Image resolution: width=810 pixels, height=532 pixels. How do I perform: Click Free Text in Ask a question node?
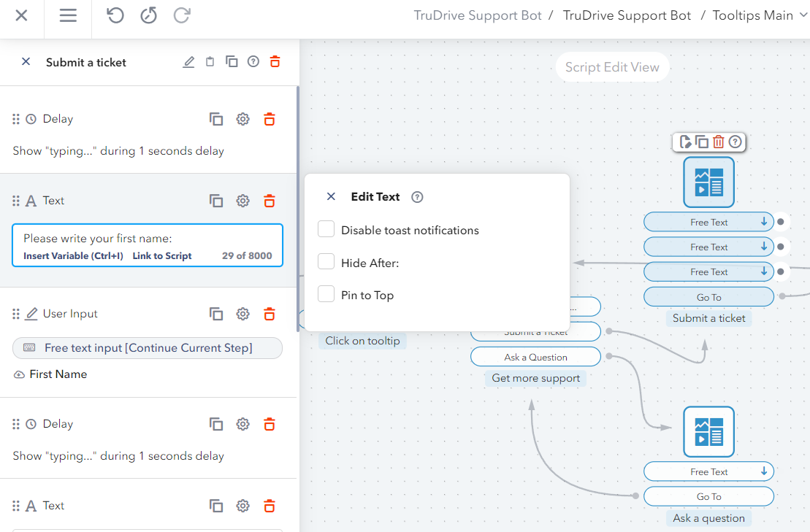[x=708, y=471]
